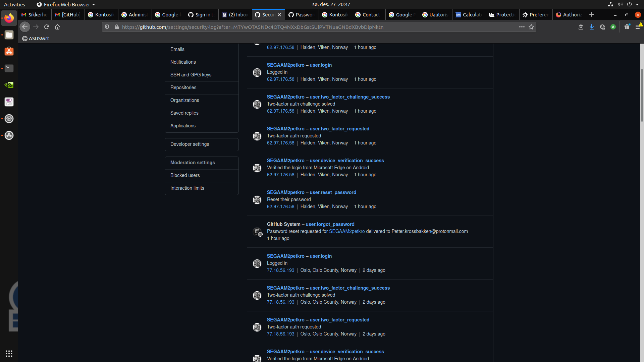Open the Downloads panel arrow icon
The image size is (644, 362).
pyautogui.click(x=591, y=27)
